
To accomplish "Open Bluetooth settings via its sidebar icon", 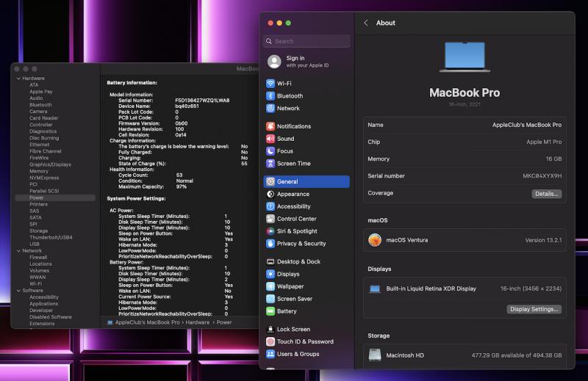I will [270, 96].
